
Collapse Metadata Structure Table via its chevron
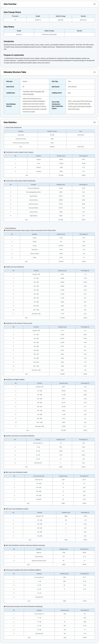[94, 72]
